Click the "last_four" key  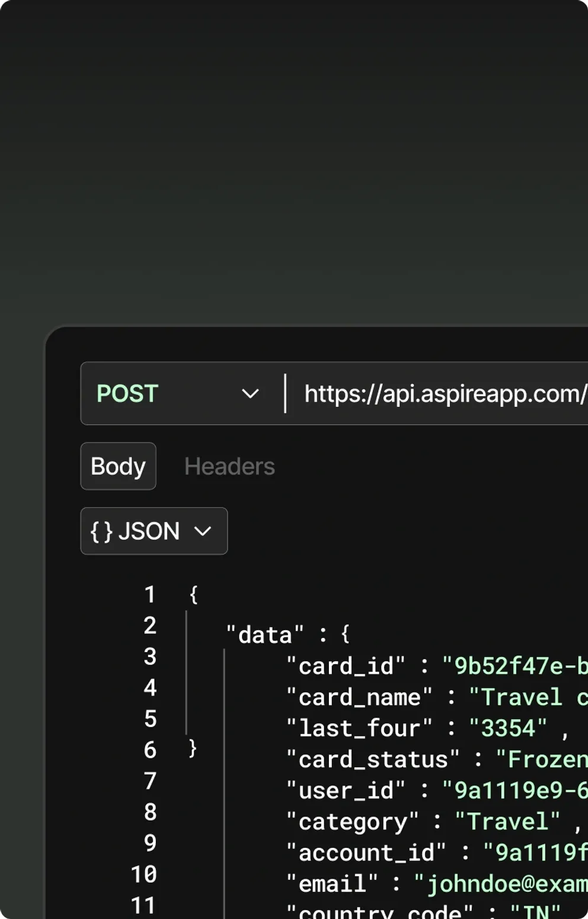[x=359, y=728]
